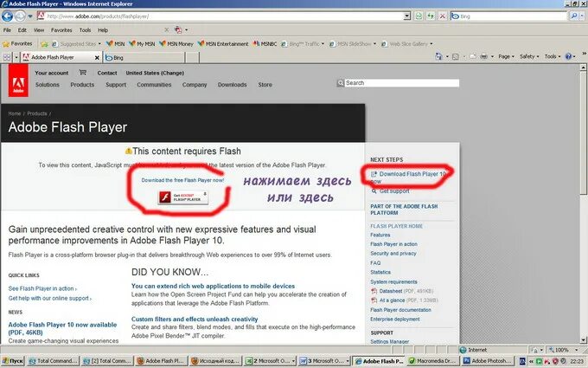Click the System requirements link

click(393, 282)
